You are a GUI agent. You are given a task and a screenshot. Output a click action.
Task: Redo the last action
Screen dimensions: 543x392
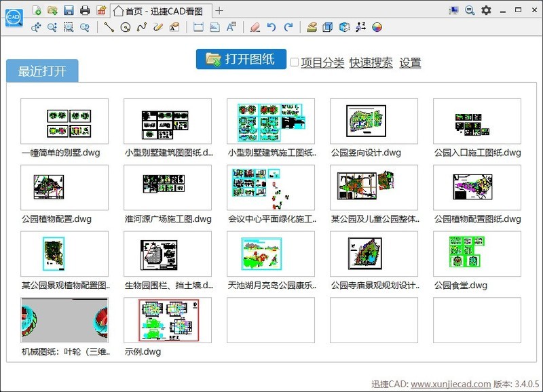[x=288, y=27]
